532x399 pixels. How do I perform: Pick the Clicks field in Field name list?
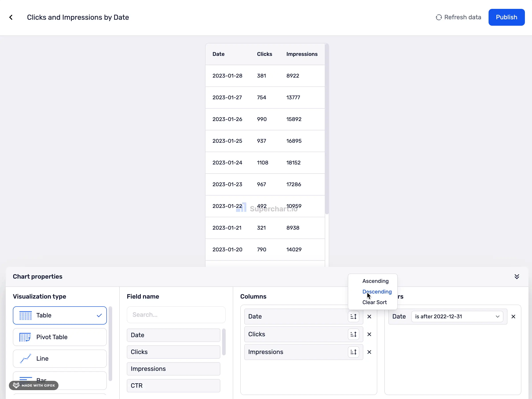[x=173, y=352]
